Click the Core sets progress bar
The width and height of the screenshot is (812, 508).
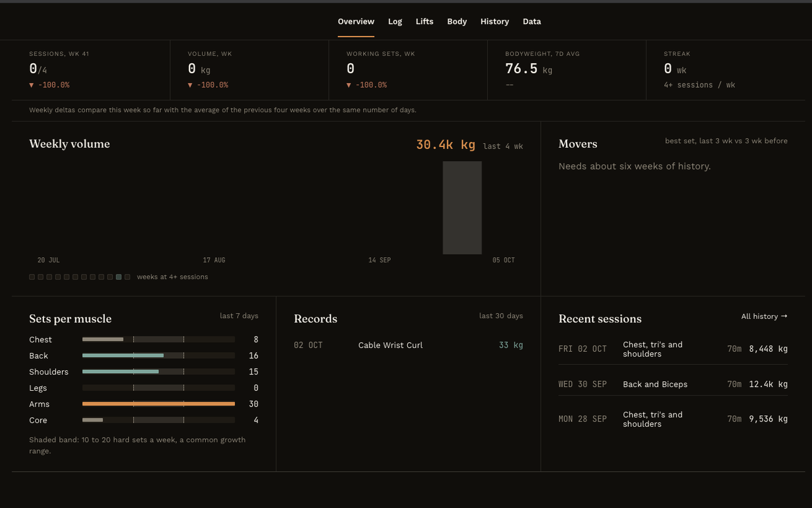coord(158,420)
